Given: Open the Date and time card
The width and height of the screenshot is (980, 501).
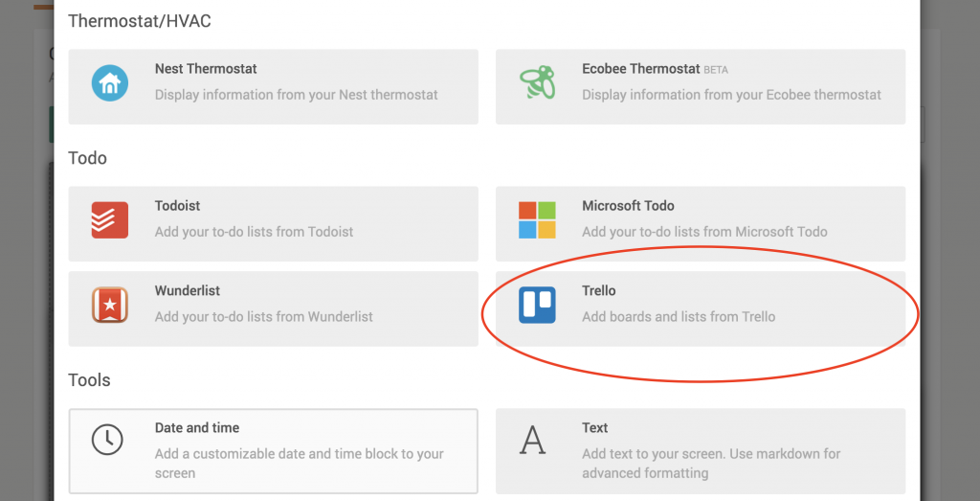Looking at the screenshot, I should pos(273,451).
